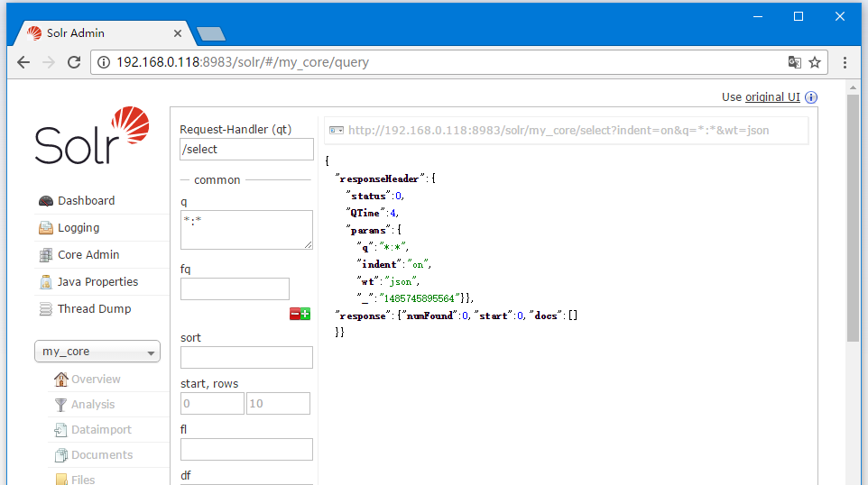Open Core Admin icon

[x=46, y=255]
